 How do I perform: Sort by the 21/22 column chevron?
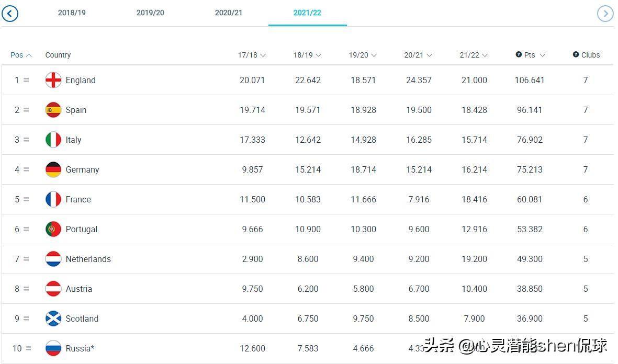click(485, 55)
